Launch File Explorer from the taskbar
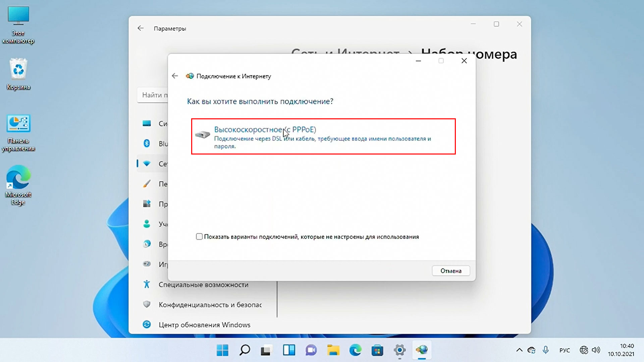The image size is (644, 362). coord(333,350)
